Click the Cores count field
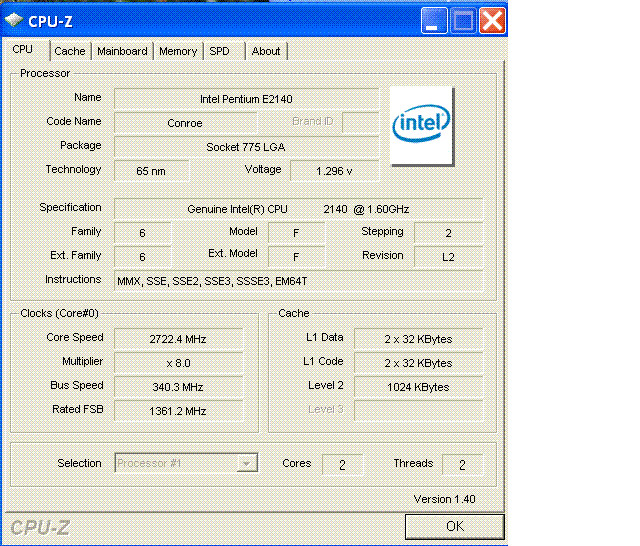Viewport: 640px width, 546px height. 342,465
